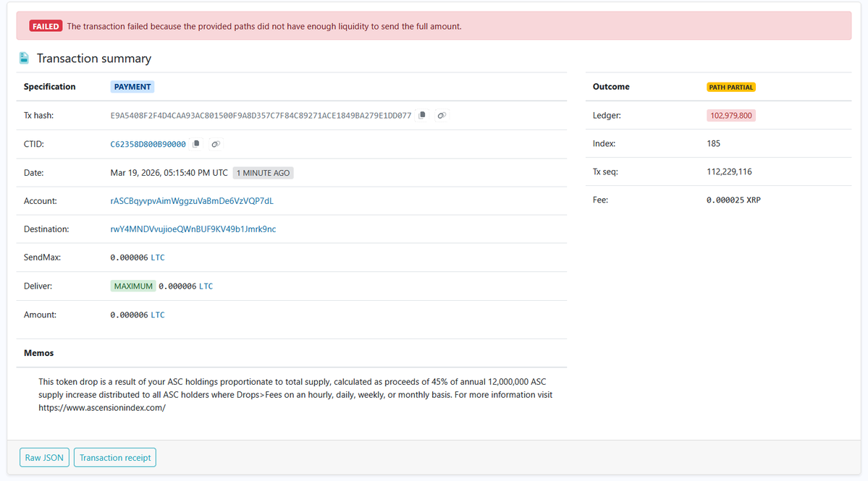The width and height of the screenshot is (868, 481).
Task: Open destination address rwY4MNDVvujioeQWnBUF9KV49b1Jmrk9nc
Action: (193, 229)
